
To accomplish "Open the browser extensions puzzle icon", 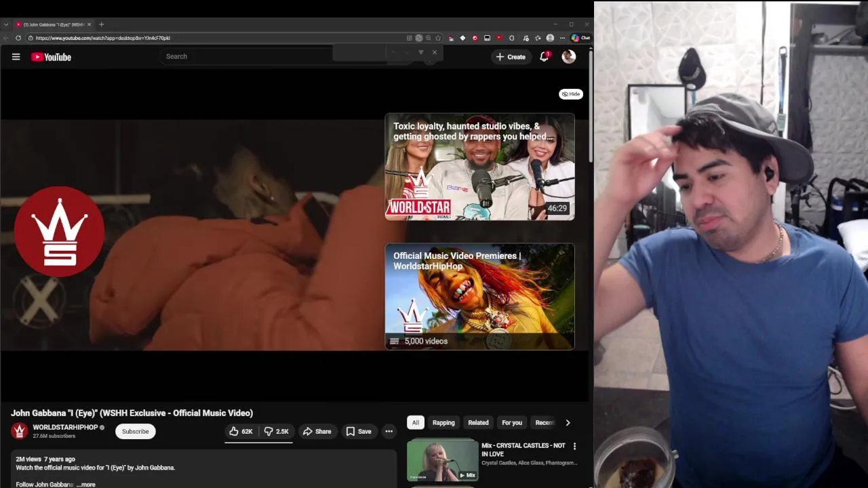I will (x=512, y=38).
